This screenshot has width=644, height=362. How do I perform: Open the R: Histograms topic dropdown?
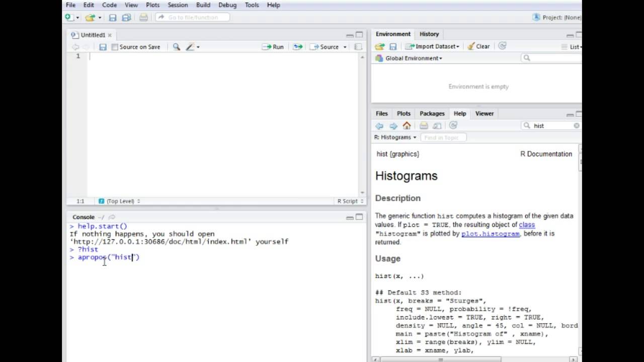395,137
